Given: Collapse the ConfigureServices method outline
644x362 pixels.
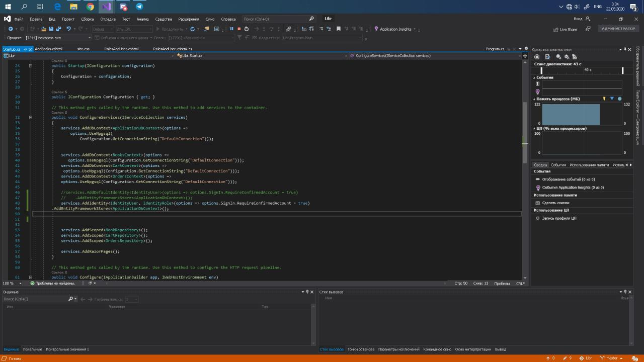Looking at the screenshot, I should click(31, 117).
